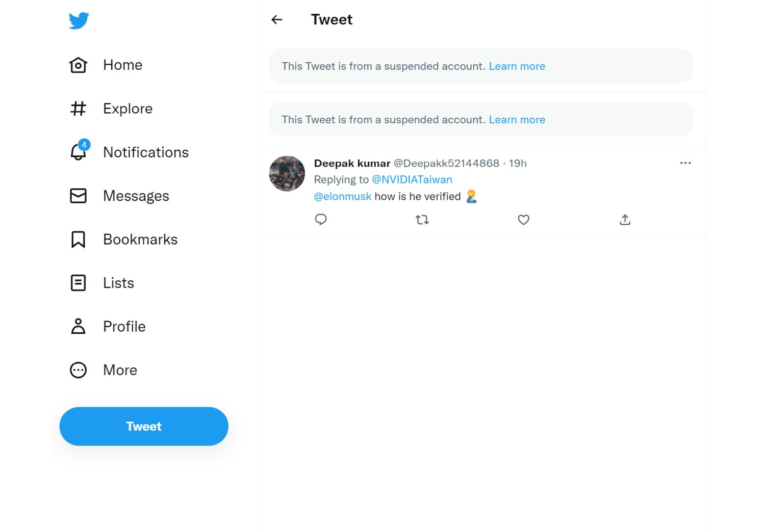Go back using the arrow icon
This screenshot has width=765, height=532.
tap(277, 20)
